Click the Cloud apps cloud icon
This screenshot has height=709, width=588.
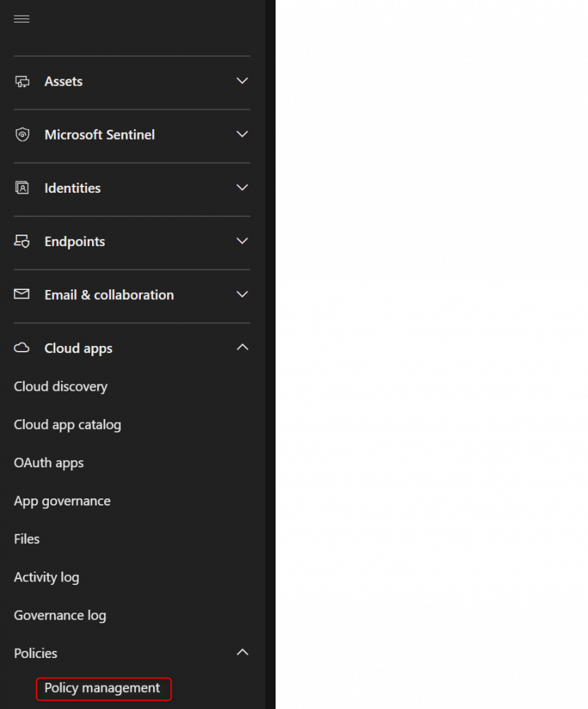tap(22, 347)
